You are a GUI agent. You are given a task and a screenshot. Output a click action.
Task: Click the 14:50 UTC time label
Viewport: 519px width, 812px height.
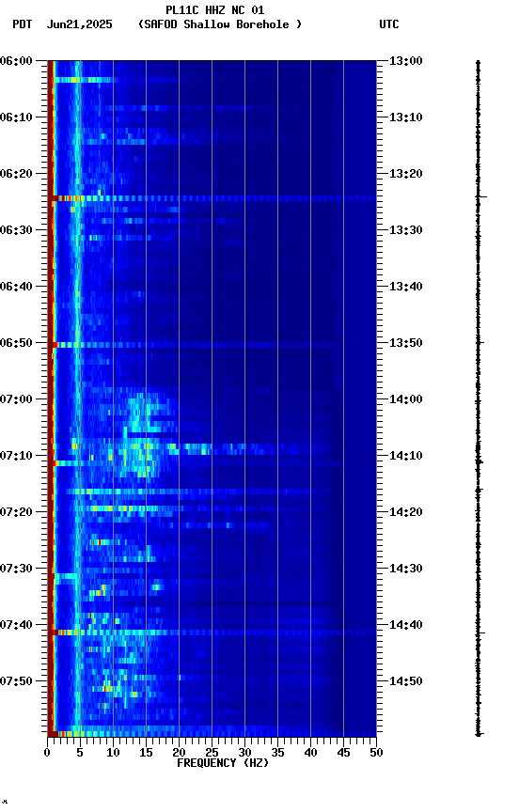(406, 681)
